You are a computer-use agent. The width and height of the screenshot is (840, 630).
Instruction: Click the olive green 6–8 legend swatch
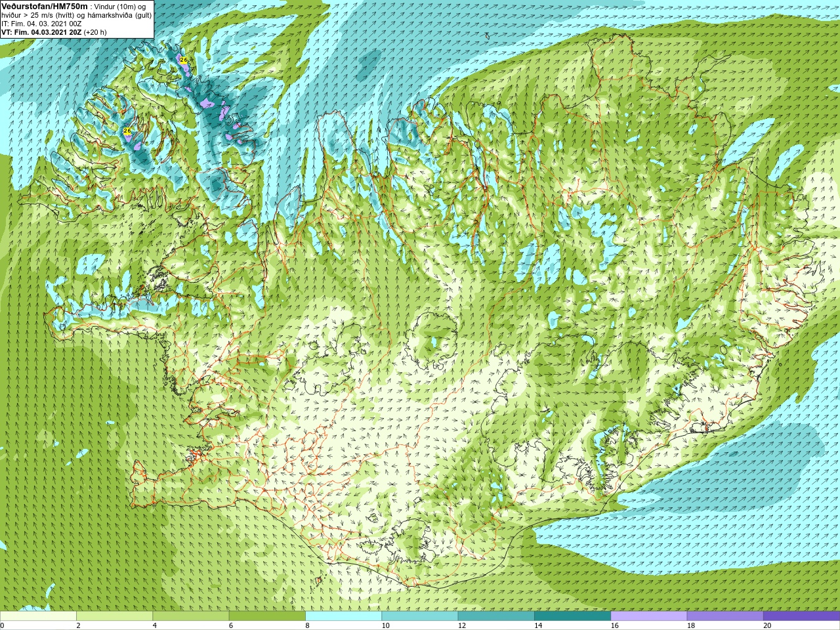(x=267, y=616)
